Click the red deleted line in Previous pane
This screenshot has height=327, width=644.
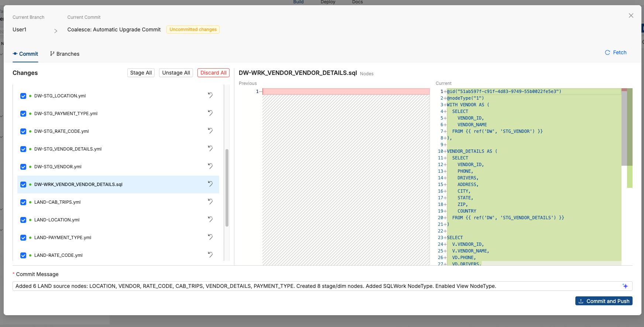click(346, 92)
